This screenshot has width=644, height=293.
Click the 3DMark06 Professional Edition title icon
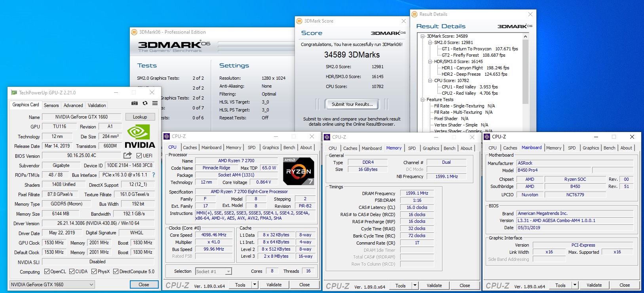134,32
